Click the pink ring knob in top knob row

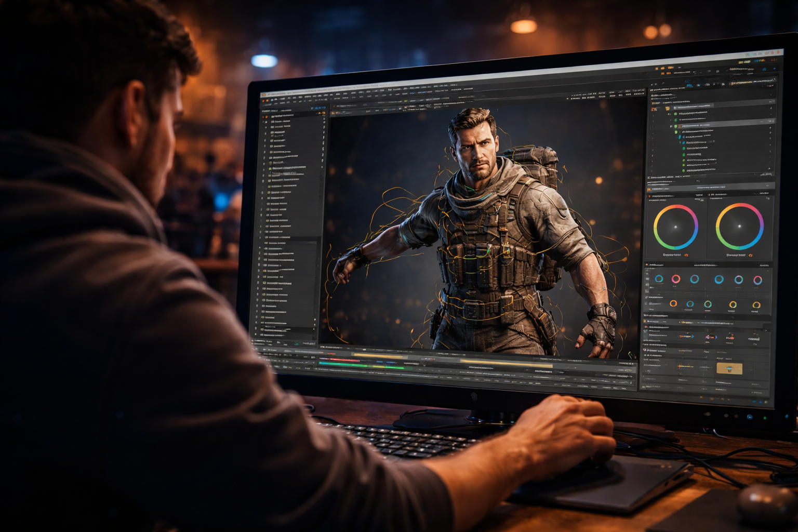click(676, 279)
